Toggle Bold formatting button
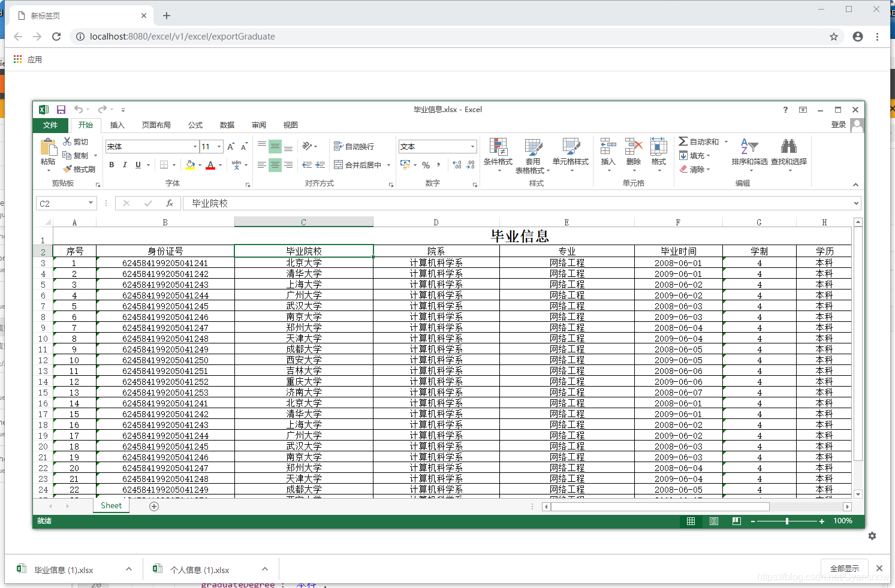The height and width of the screenshot is (588, 895). click(112, 165)
